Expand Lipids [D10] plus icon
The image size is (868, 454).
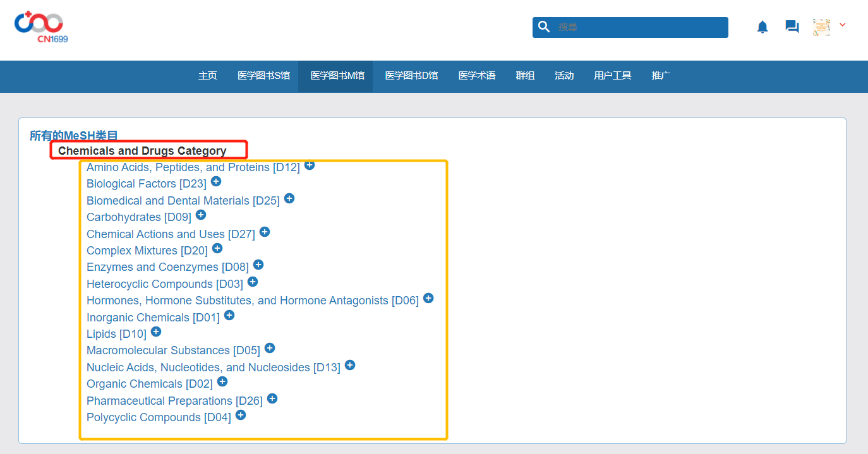(156, 332)
